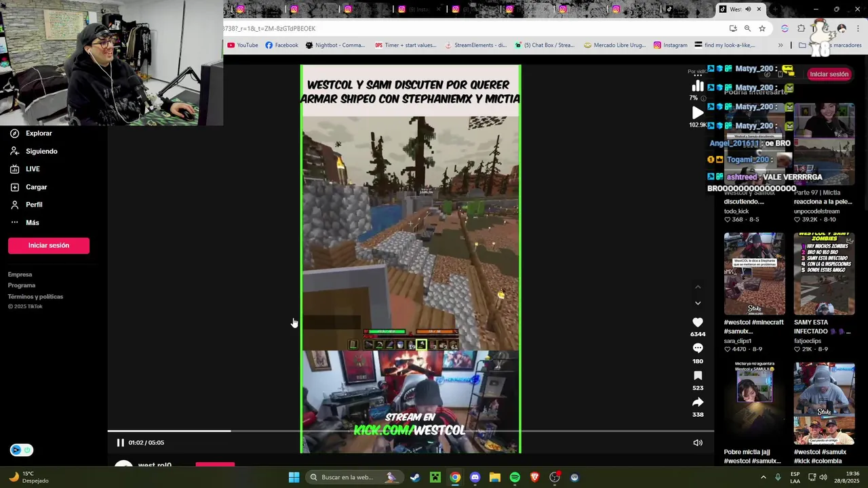868x488 pixels.
Task: Toggle the pill switch at bottom left
Action: [21, 450]
